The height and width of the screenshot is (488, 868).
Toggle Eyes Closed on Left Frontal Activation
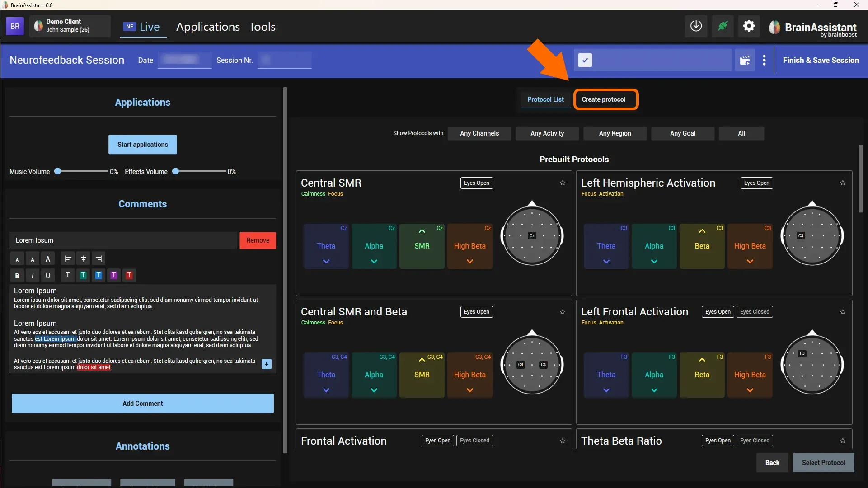[x=755, y=312]
